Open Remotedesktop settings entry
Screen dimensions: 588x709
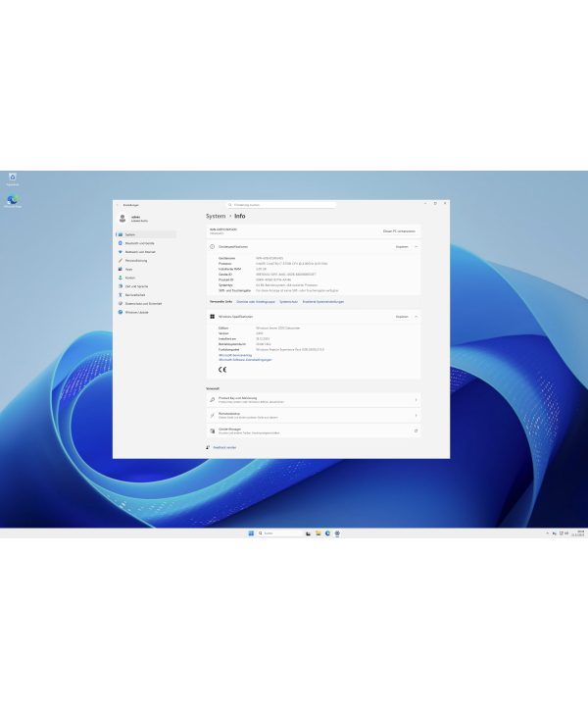pos(314,415)
